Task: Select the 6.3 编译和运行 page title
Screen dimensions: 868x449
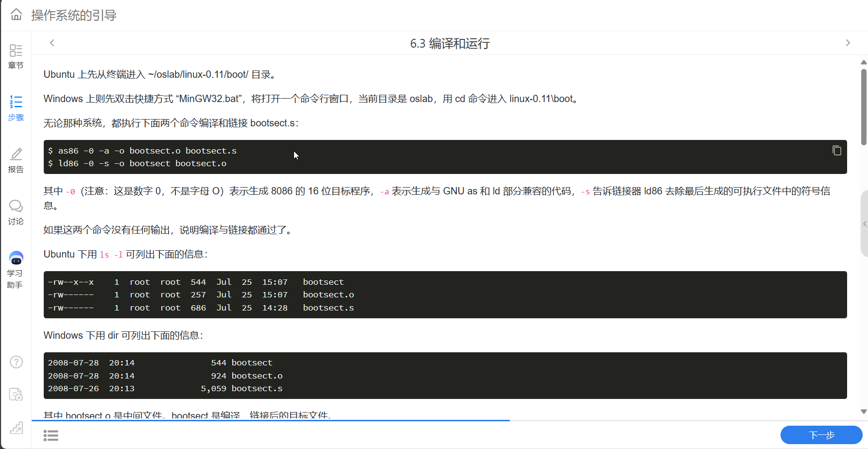Action: click(450, 44)
